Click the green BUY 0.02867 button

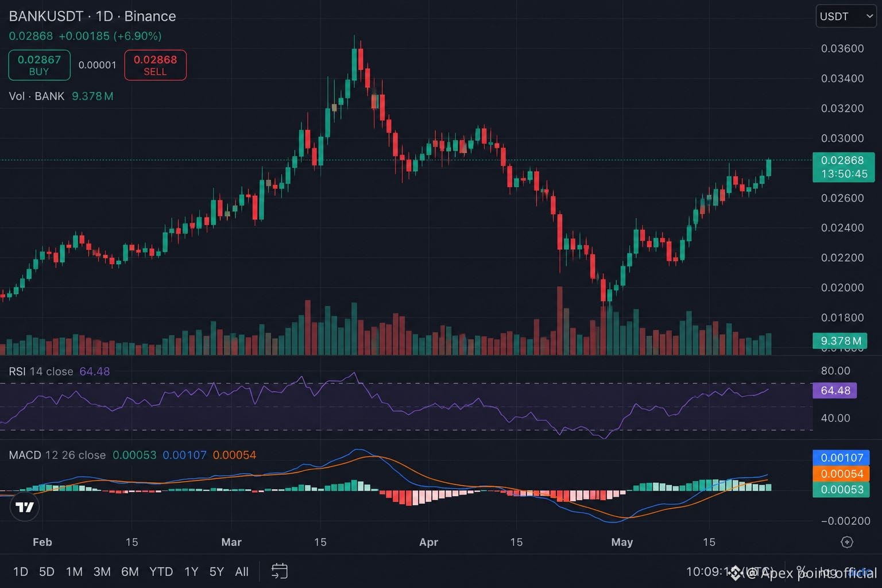pyautogui.click(x=39, y=65)
